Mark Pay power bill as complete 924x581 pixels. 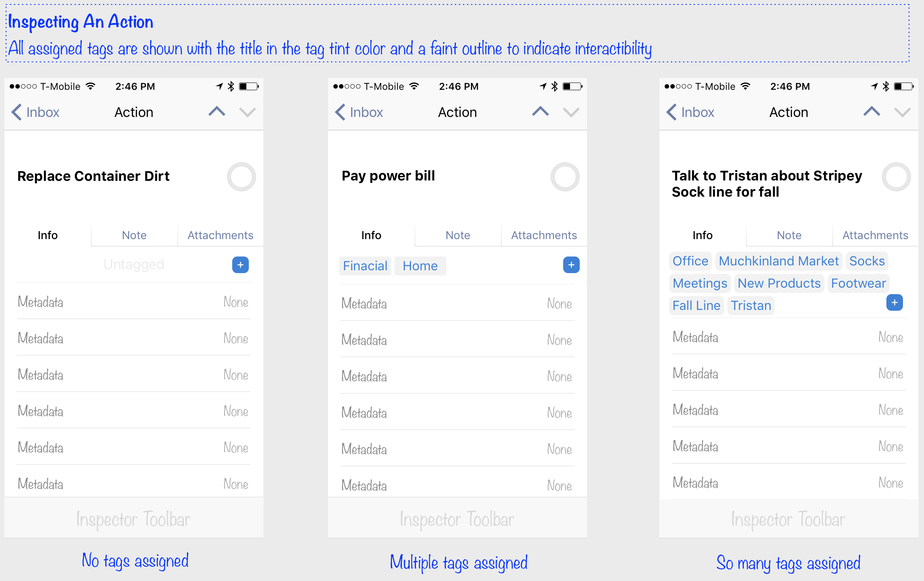[565, 177]
